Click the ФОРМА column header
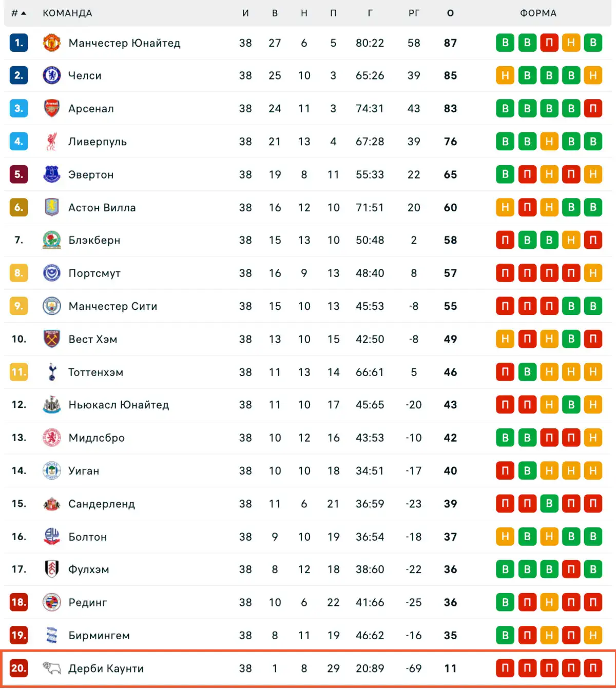Viewport: 616px width, 690px height. click(x=538, y=13)
